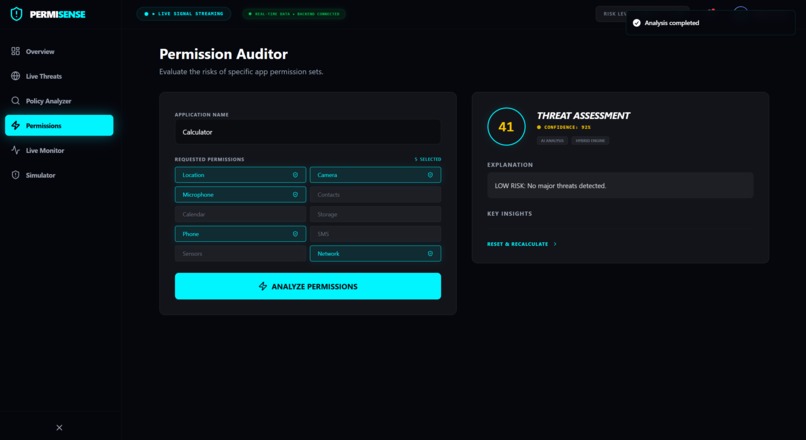Click the shield icon on Location permission
Screen dimensions: 806x440
(x=295, y=175)
